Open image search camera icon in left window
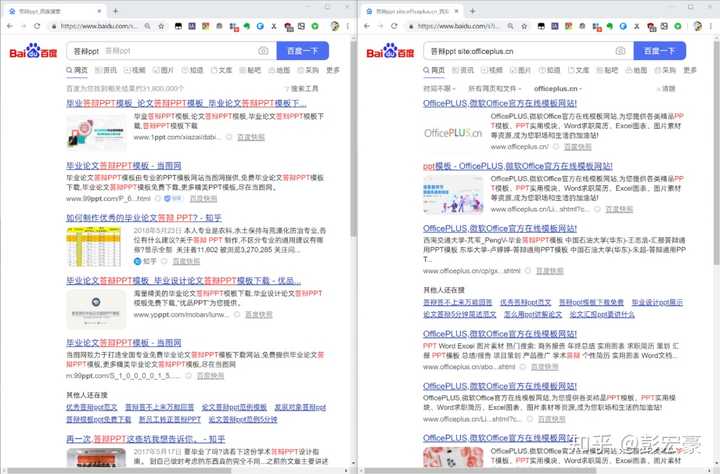Screen dimensions: 720x474 (x=263, y=51)
